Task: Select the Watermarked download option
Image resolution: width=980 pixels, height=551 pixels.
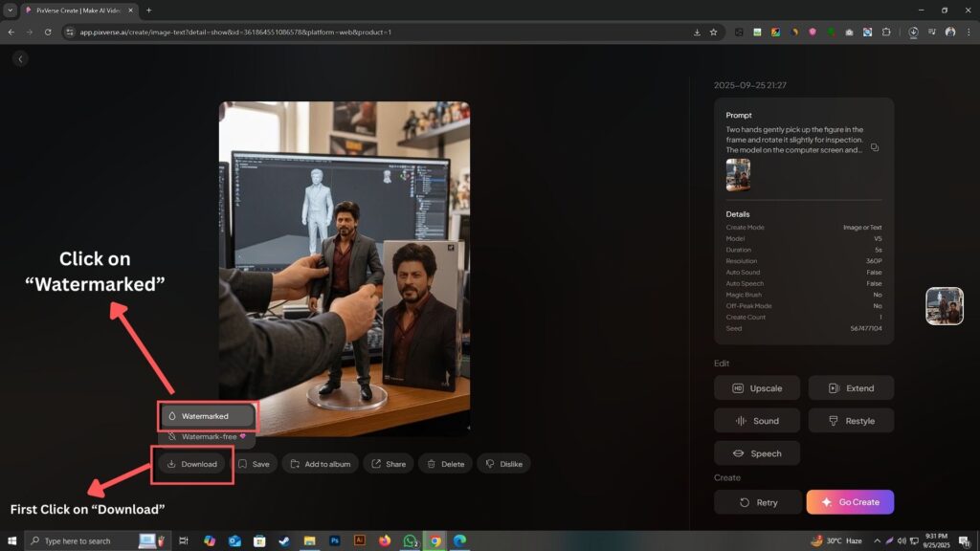Action: (x=207, y=416)
